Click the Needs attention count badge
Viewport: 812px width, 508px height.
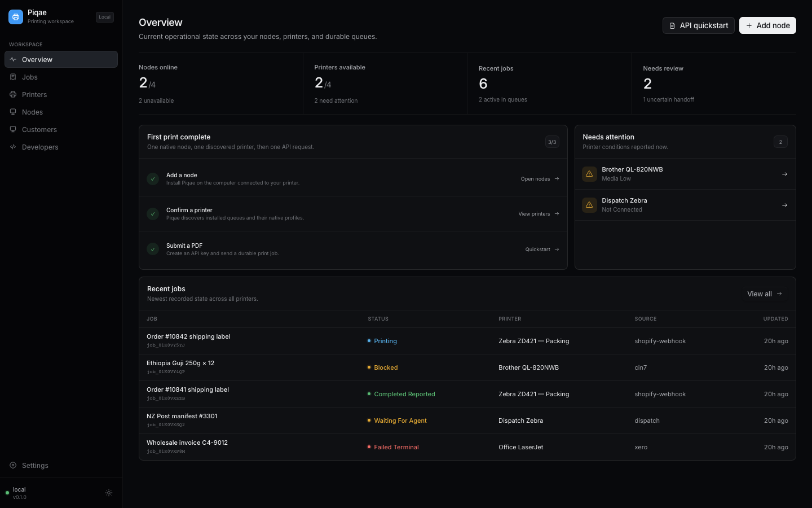(780, 142)
